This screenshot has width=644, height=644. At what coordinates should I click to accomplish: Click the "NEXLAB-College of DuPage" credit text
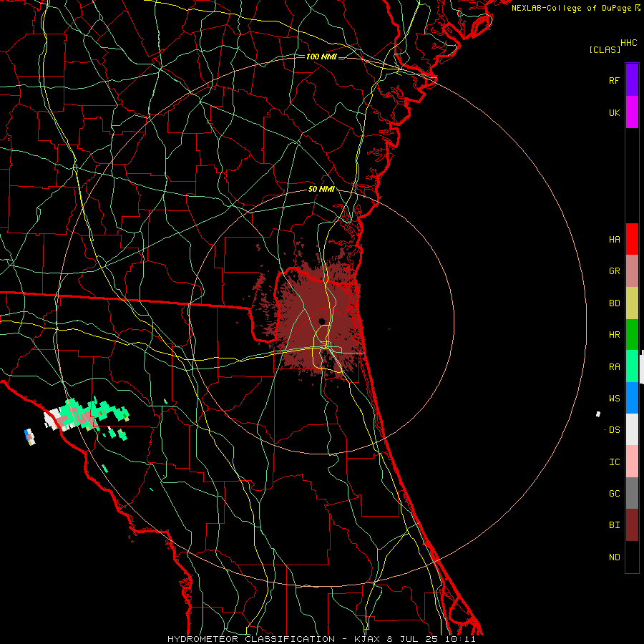pos(571,8)
